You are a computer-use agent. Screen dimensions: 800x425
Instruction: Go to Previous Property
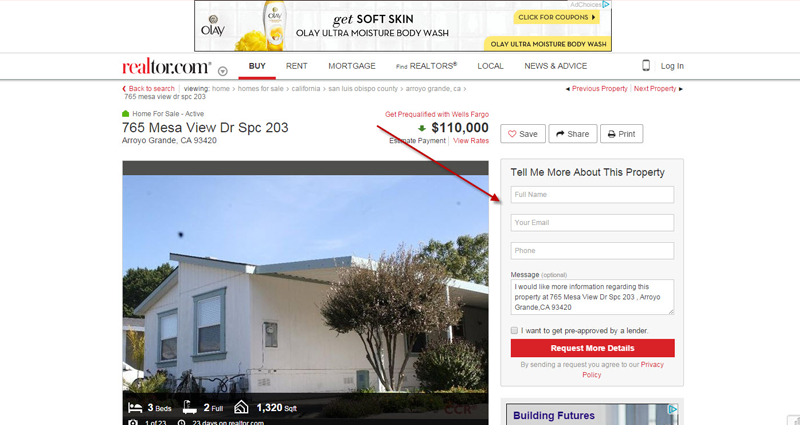[597, 89]
